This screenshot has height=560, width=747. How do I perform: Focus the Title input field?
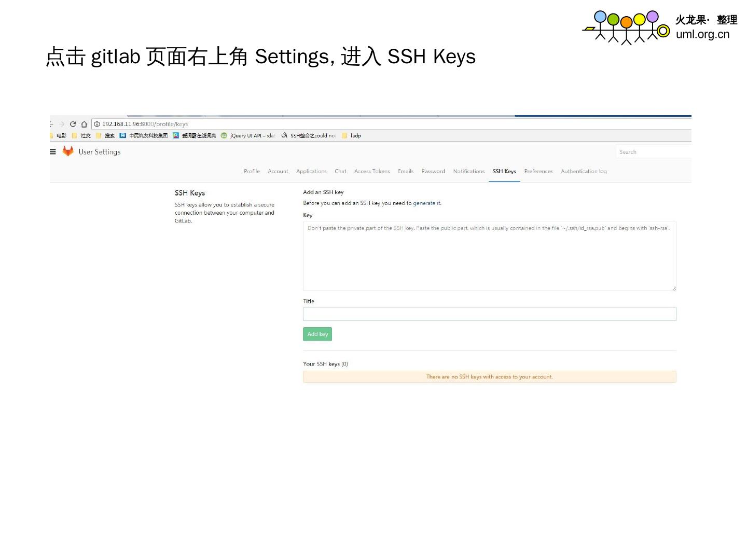489,314
